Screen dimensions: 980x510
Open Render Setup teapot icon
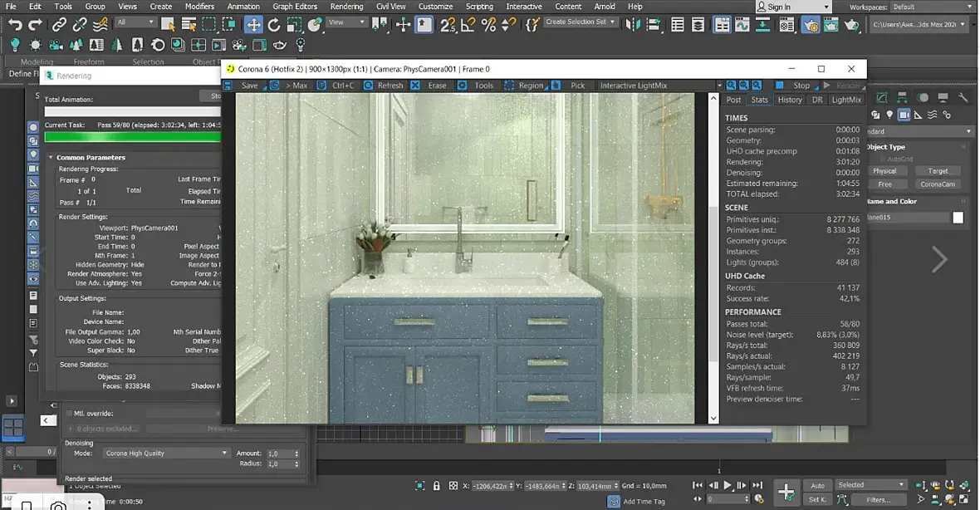pyautogui.click(x=810, y=25)
